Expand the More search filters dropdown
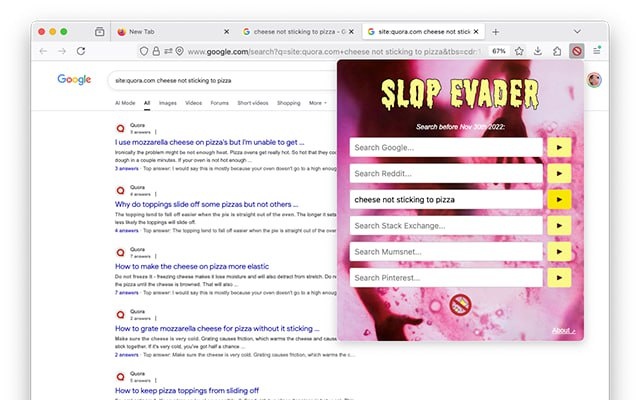This screenshot has height=400, width=640. [318, 103]
